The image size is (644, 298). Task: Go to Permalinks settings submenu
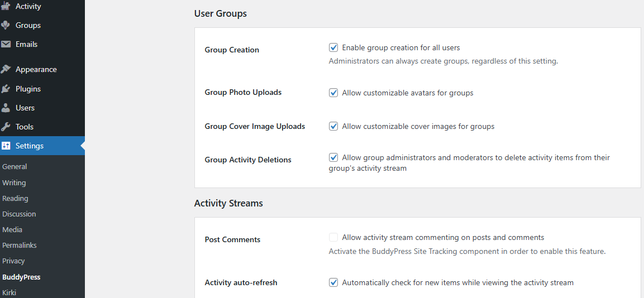20,245
